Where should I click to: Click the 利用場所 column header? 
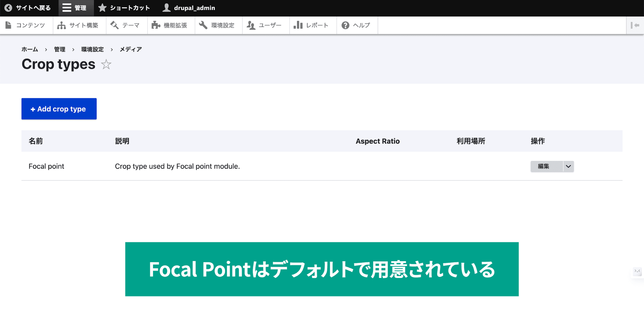(471, 141)
